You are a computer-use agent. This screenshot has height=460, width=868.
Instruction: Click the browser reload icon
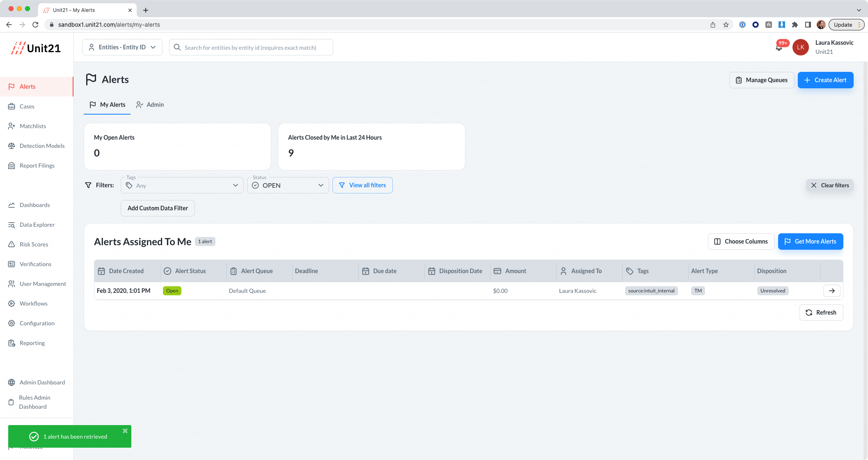pyautogui.click(x=35, y=25)
